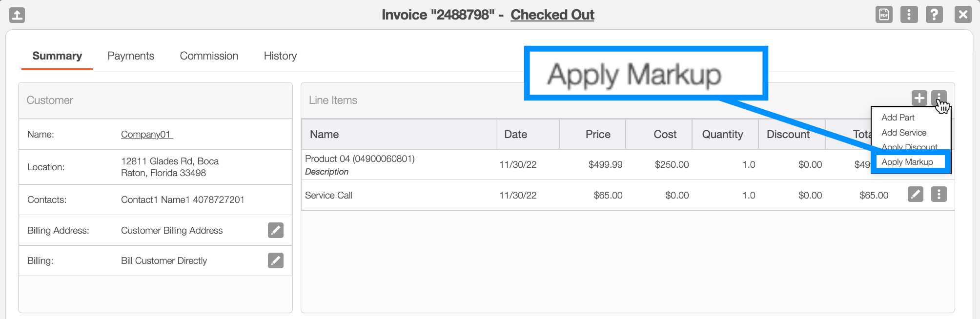Viewport: 980px width, 319px height.
Task: Open the help question mark icon
Action: tap(934, 15)
